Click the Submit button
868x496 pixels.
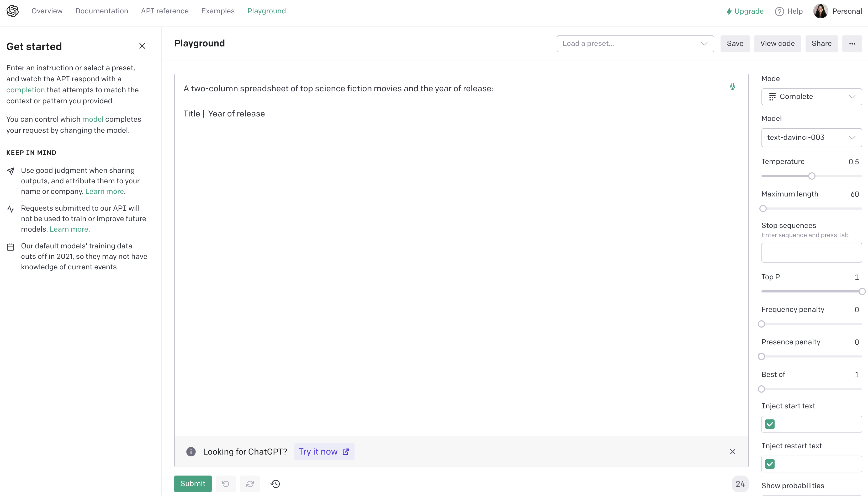click(x=193, y=483)
